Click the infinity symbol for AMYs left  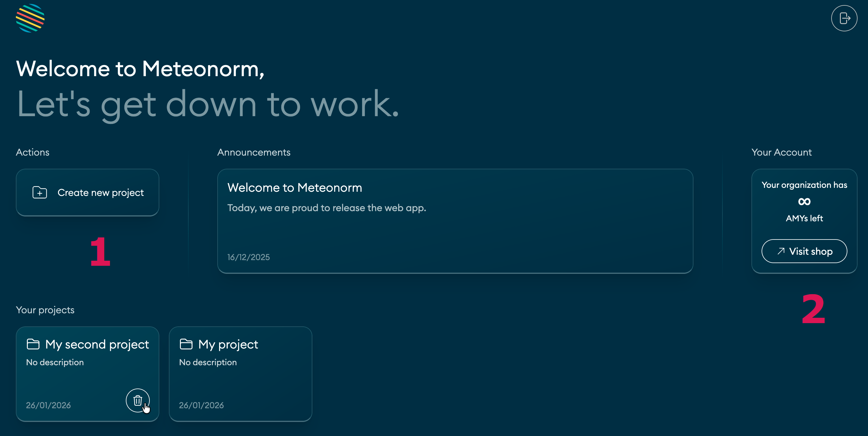pos(804,202)
